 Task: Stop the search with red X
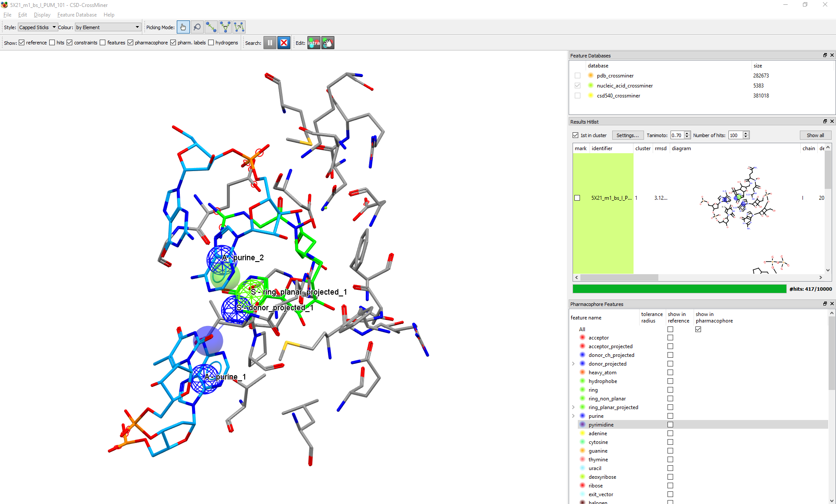click(x=284, y=43)
